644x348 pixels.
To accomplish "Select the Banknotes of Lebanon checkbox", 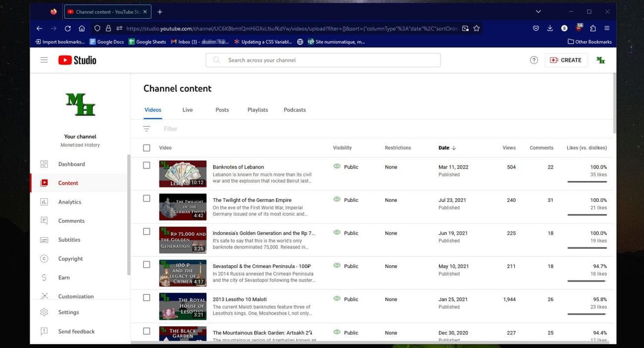I will point(147,166).
